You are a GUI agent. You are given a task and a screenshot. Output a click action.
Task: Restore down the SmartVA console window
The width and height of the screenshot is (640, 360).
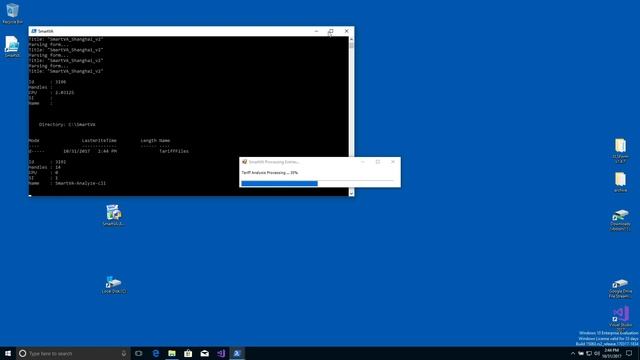pyautogui.click(x=331, y=31)
